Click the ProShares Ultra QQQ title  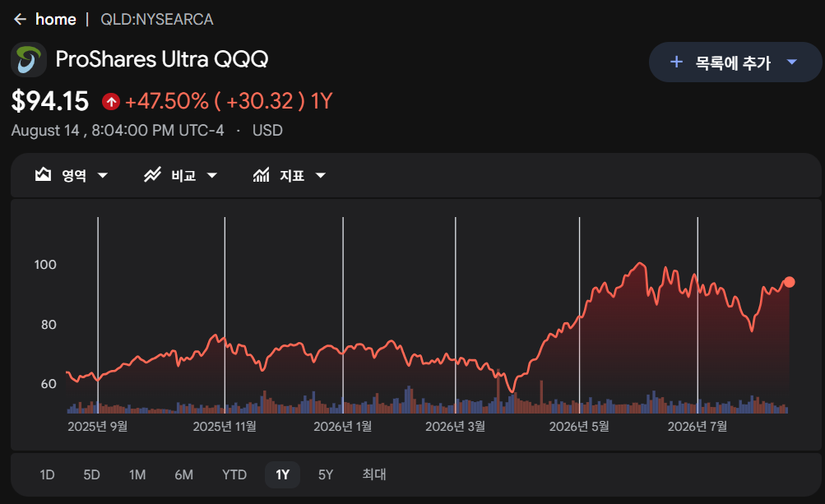(162, 59)
